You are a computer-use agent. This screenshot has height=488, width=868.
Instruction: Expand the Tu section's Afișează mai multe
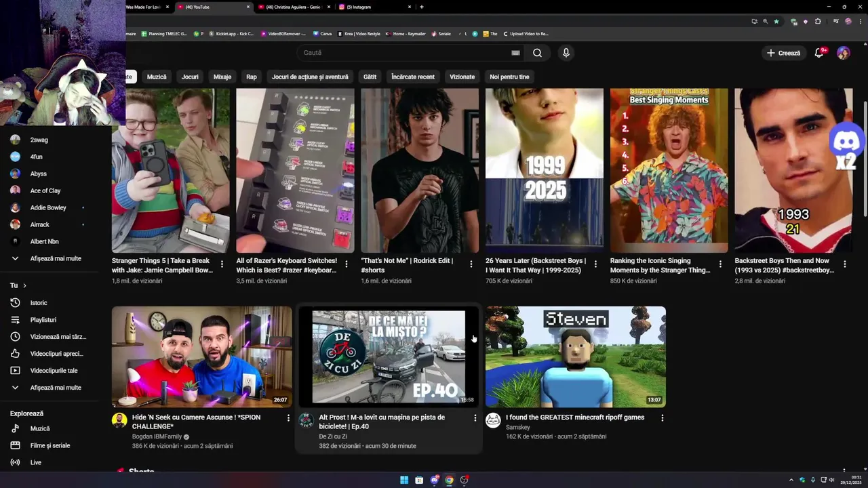point(49,388)
